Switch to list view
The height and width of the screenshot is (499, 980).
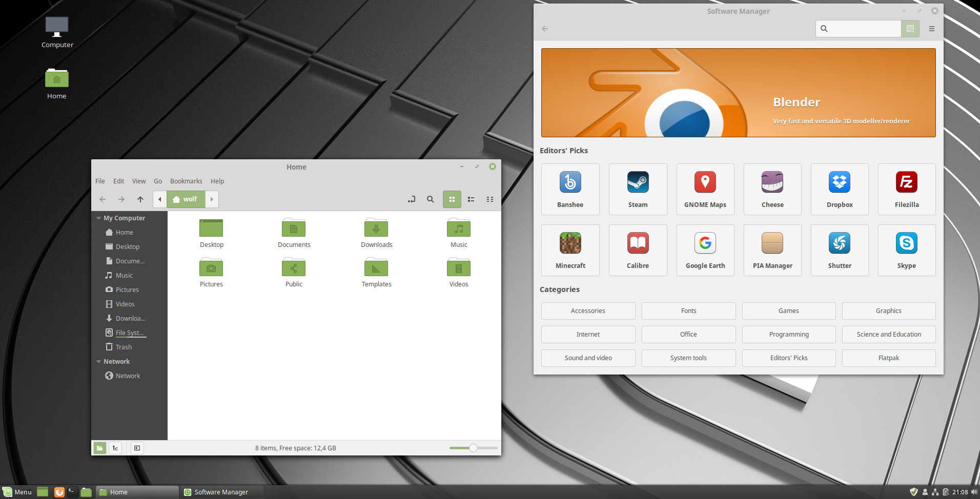[x=471, y=199]
